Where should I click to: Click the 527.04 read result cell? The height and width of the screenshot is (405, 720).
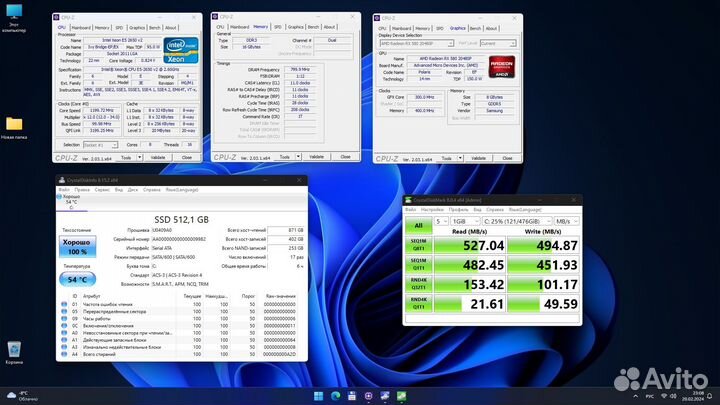[x=470, y=245]
